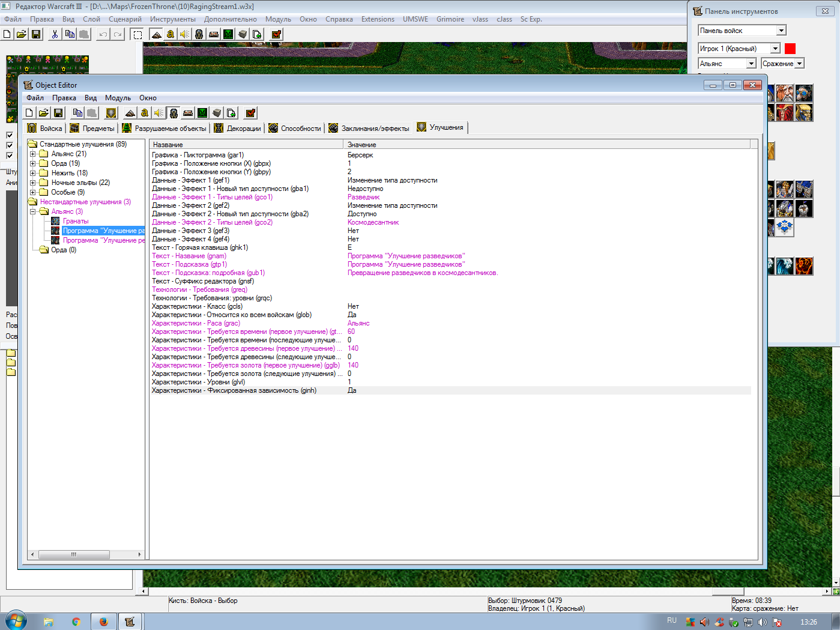Click Open folder icon in Object Editor toolbar
Viewport: 840px width, 630px height.
44,113
